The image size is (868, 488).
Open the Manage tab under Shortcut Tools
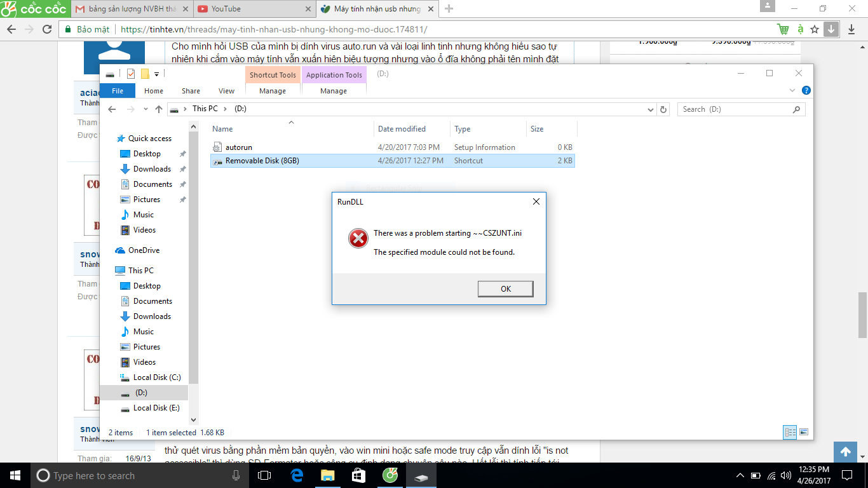(x=273, y=91)
